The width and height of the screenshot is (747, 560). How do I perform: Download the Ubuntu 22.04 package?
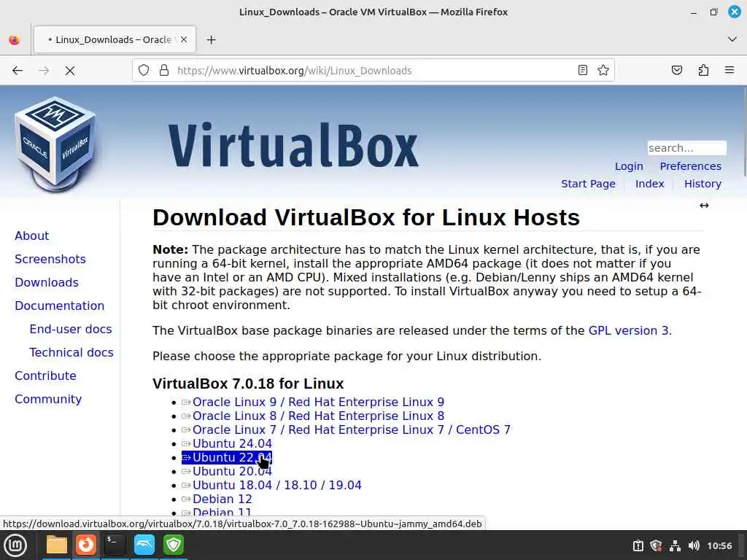click(x=227, y=458)
